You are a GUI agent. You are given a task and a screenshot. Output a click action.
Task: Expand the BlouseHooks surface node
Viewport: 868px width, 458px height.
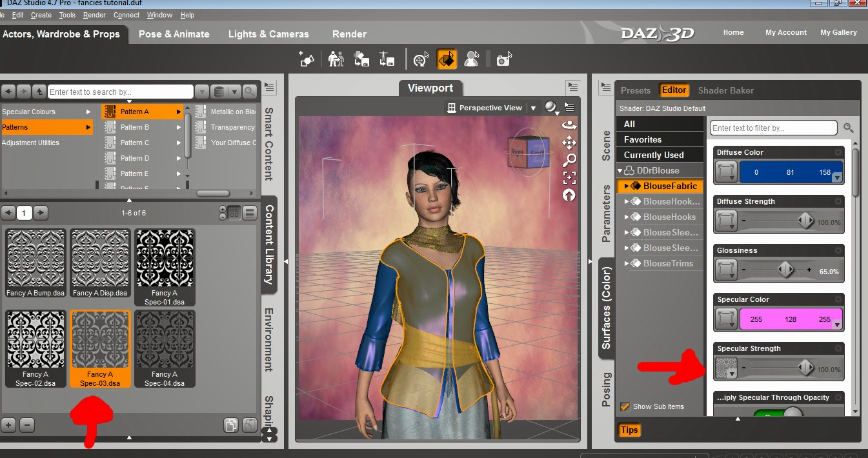click(626, 217)
